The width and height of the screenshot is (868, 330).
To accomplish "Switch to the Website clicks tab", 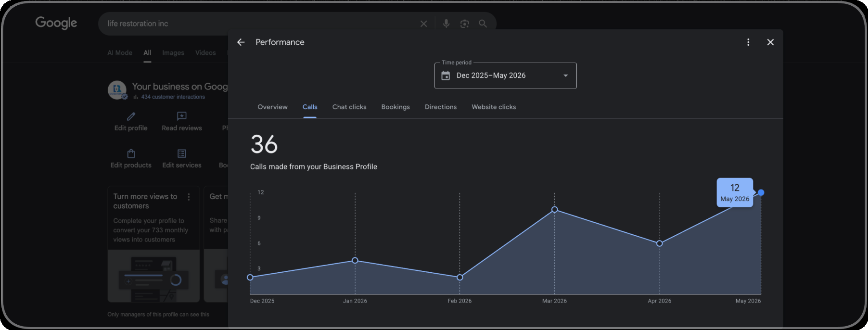I will pyautogui.click(x=494, y=107).
